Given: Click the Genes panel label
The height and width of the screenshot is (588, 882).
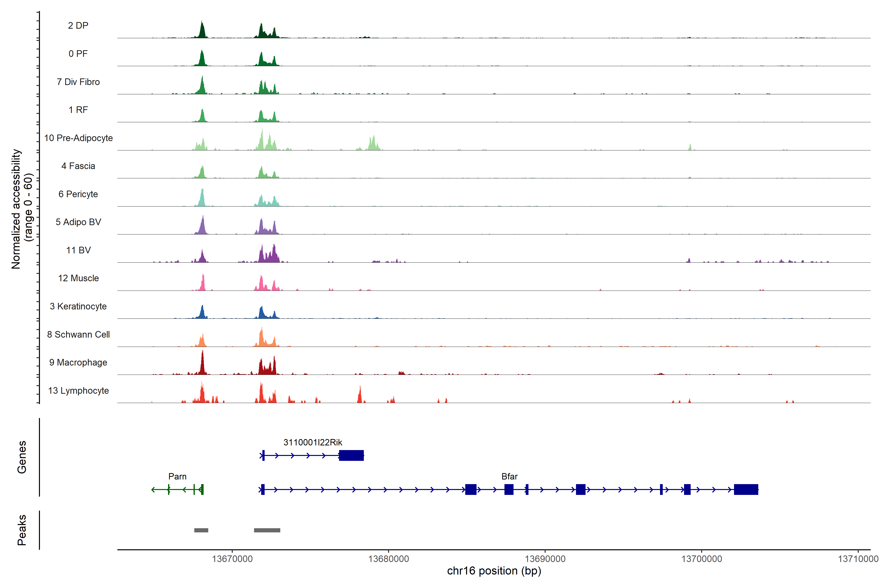Looking at the screenshot, I should point(22,457).
